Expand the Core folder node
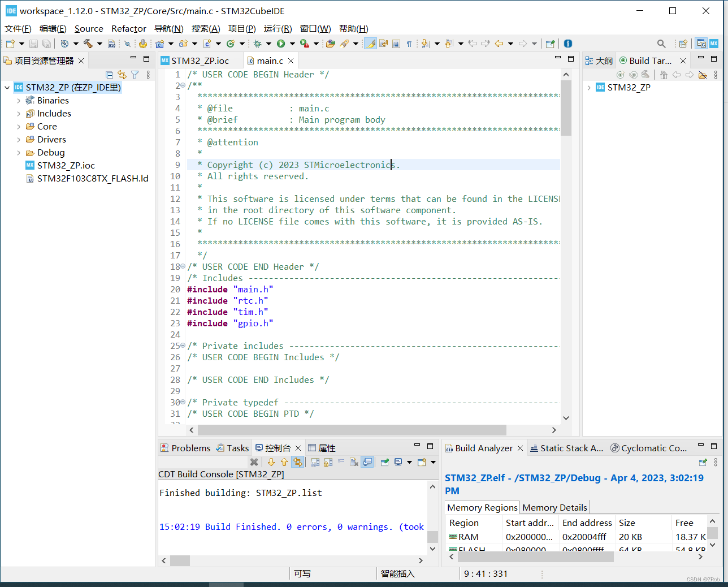The width and height of the screenshot is (728, 587). 19,127
